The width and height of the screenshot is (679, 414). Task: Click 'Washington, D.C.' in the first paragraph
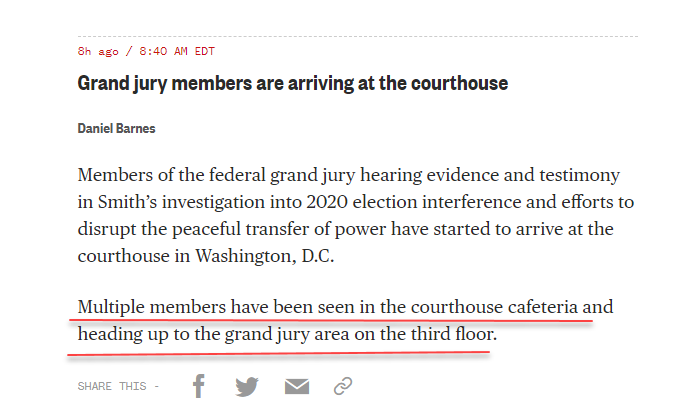(x=265, y=256)
